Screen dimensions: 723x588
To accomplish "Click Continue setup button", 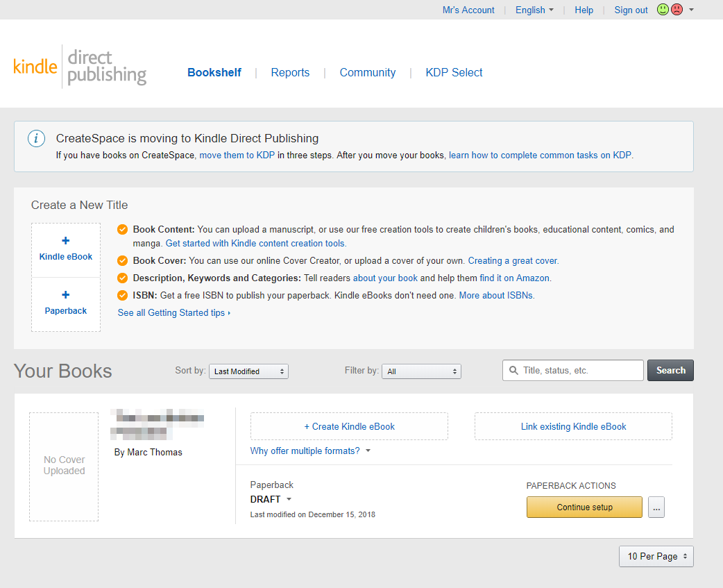I will (x=584, y=507).
